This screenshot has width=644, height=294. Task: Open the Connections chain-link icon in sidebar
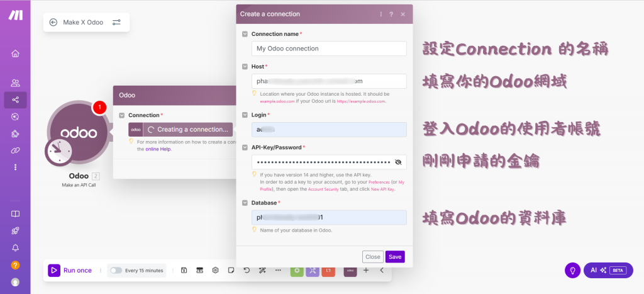15,150
